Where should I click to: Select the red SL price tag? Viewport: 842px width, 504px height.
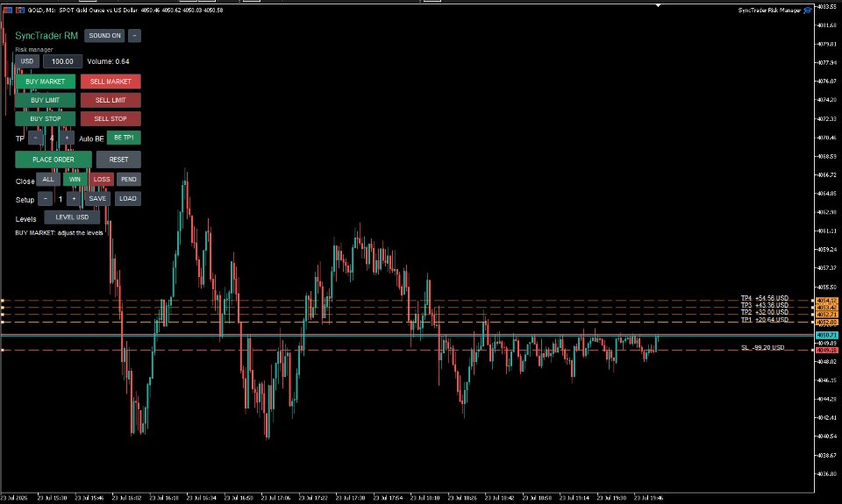click(827, 350)
